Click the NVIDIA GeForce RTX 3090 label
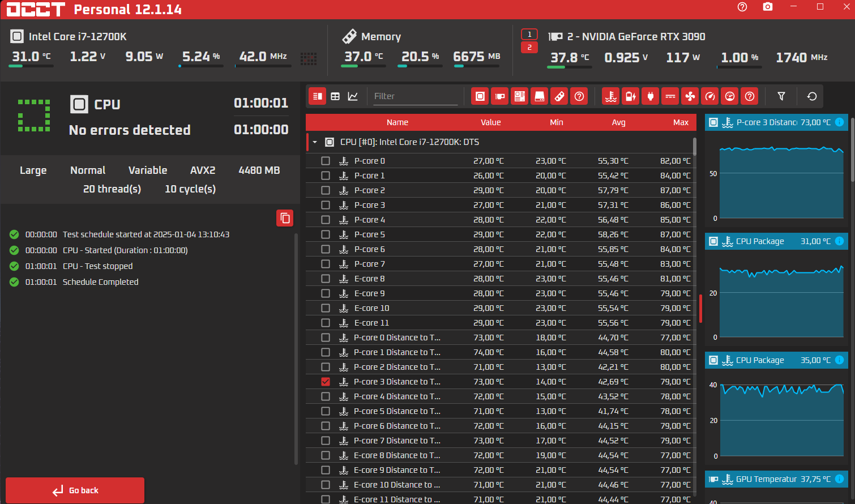 636,37
